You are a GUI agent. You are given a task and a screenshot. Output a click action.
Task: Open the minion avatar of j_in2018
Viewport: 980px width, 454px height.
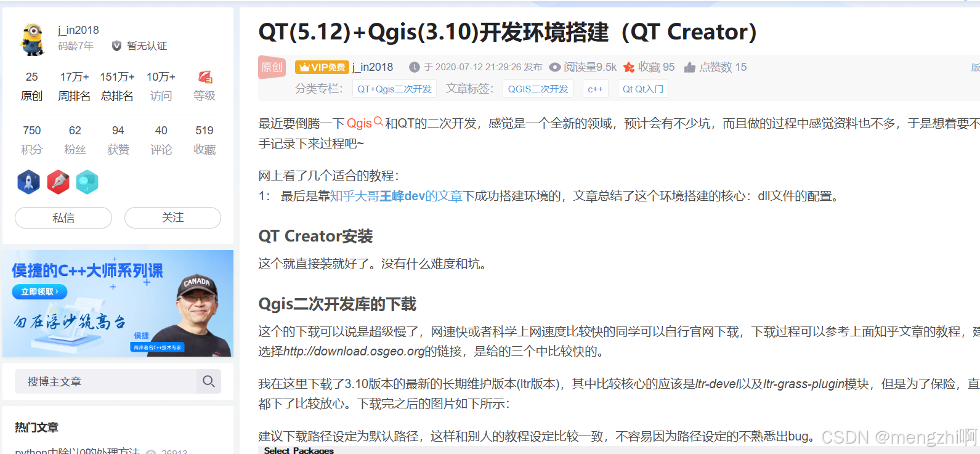pyautogui.click(x=32, y=38)
